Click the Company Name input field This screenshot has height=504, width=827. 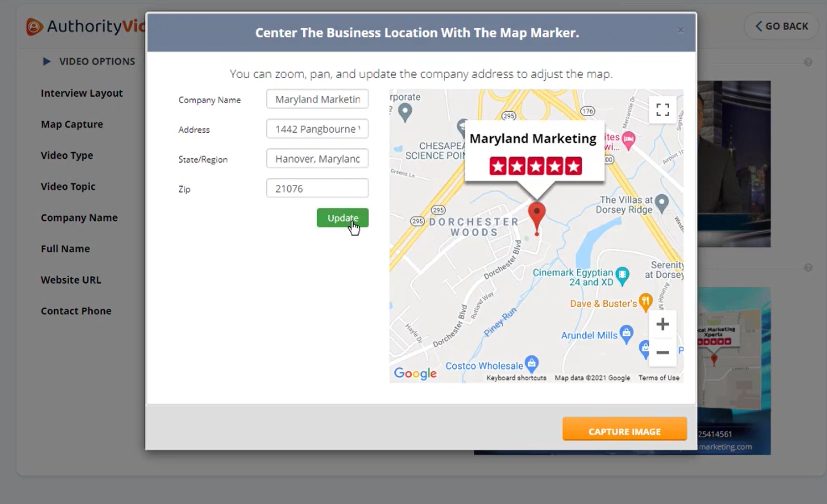(317, 100)
